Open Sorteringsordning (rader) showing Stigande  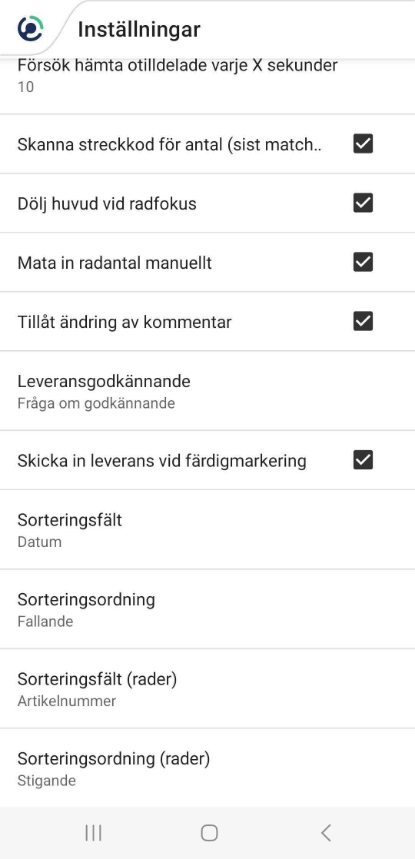[208, 768]
